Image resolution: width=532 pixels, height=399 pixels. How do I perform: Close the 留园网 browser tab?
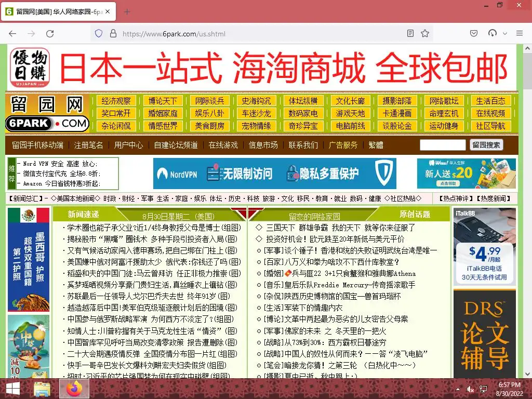point(108,11)
